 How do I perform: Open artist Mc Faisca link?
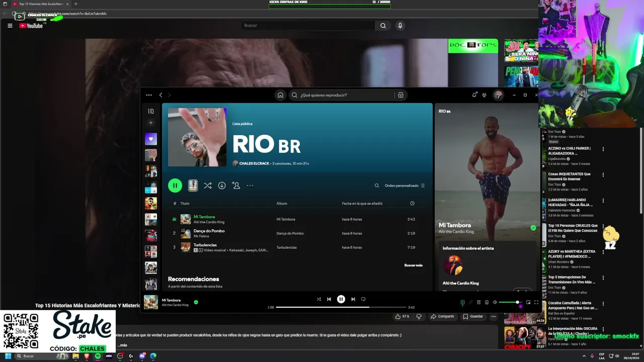coord(201,236)
